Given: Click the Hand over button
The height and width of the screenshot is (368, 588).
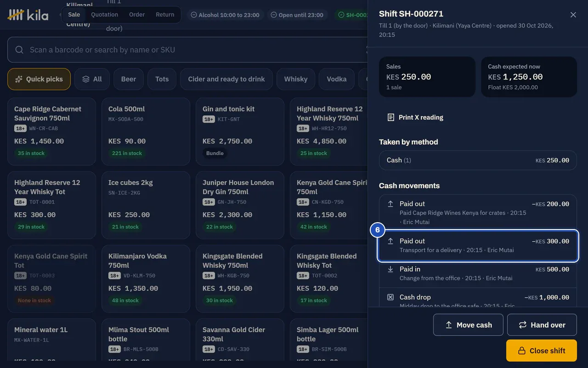Looking at the screenshot, I should coord(542,325).
